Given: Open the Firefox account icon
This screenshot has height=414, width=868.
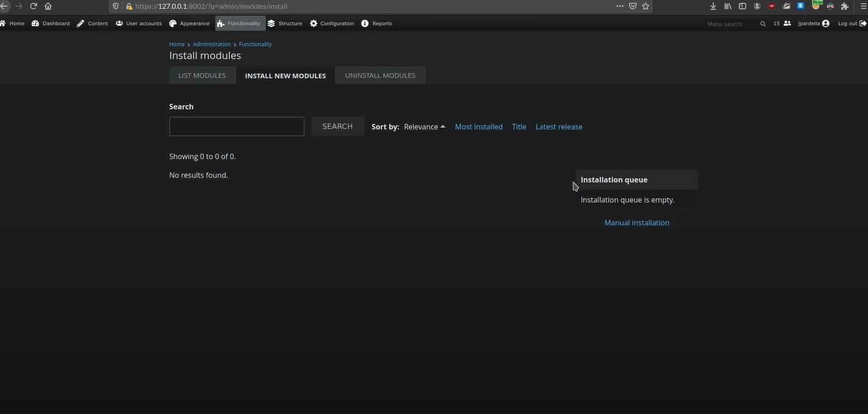Looking at the screenshot, I should tap(757, 6).
